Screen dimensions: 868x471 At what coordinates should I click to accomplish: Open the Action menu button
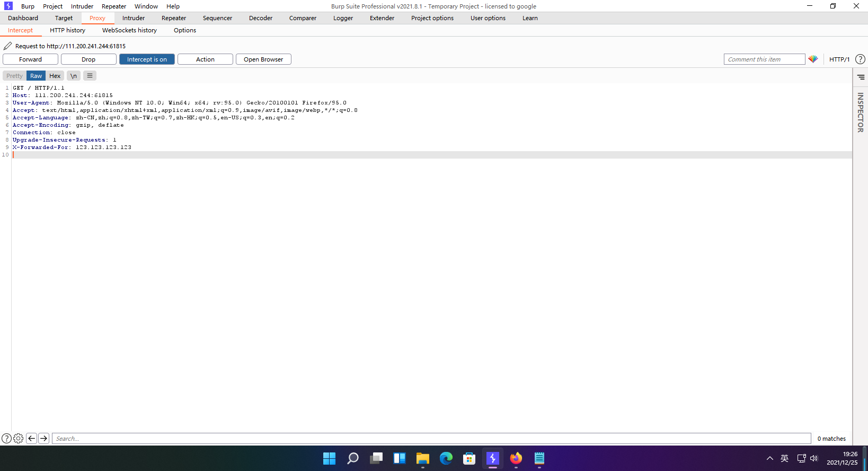pyautogui.click(x=205, y=59)
